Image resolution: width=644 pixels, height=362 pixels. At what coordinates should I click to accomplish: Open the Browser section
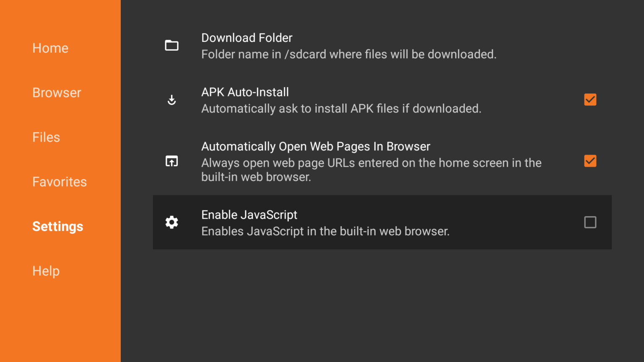pyautogui.click(x=57, y=93)
